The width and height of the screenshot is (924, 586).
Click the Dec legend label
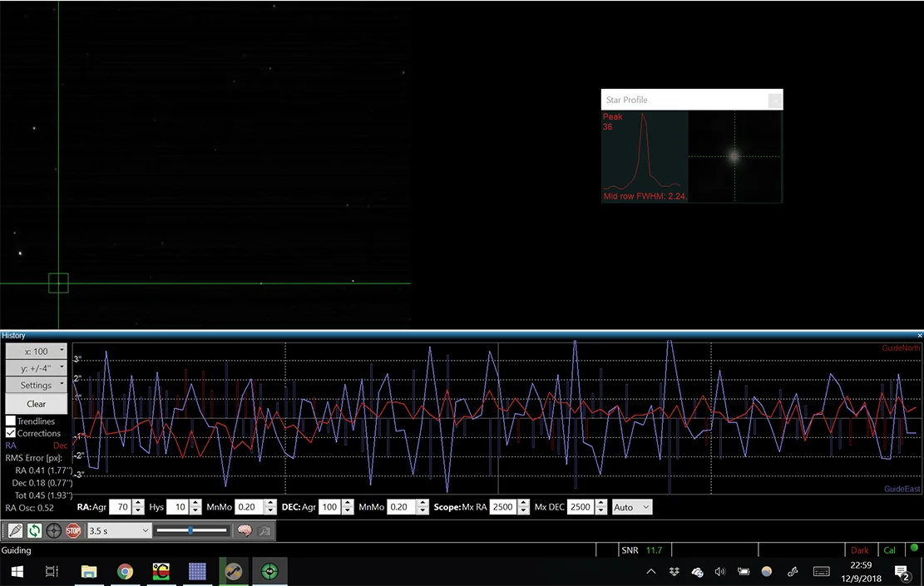point(61,446)
